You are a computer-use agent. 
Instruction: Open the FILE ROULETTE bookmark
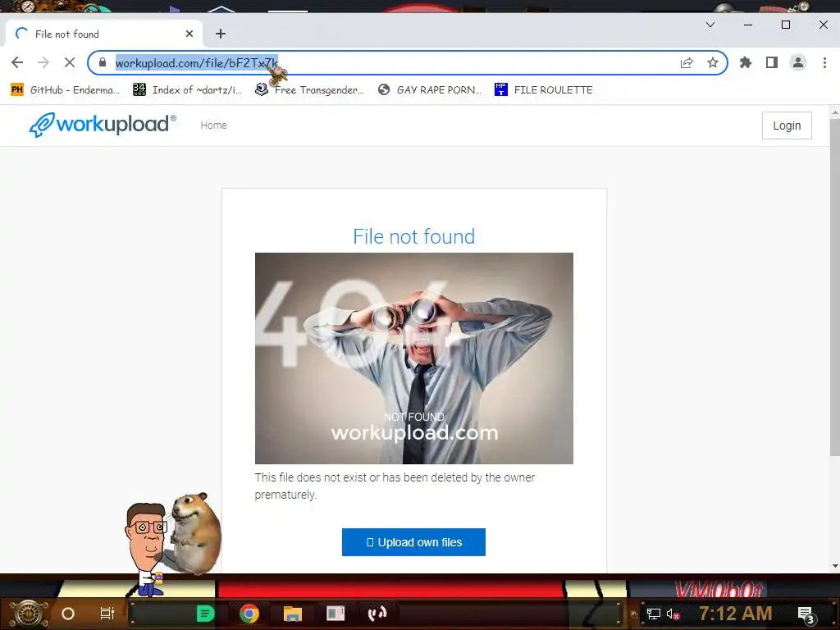(x=544, y=89)
